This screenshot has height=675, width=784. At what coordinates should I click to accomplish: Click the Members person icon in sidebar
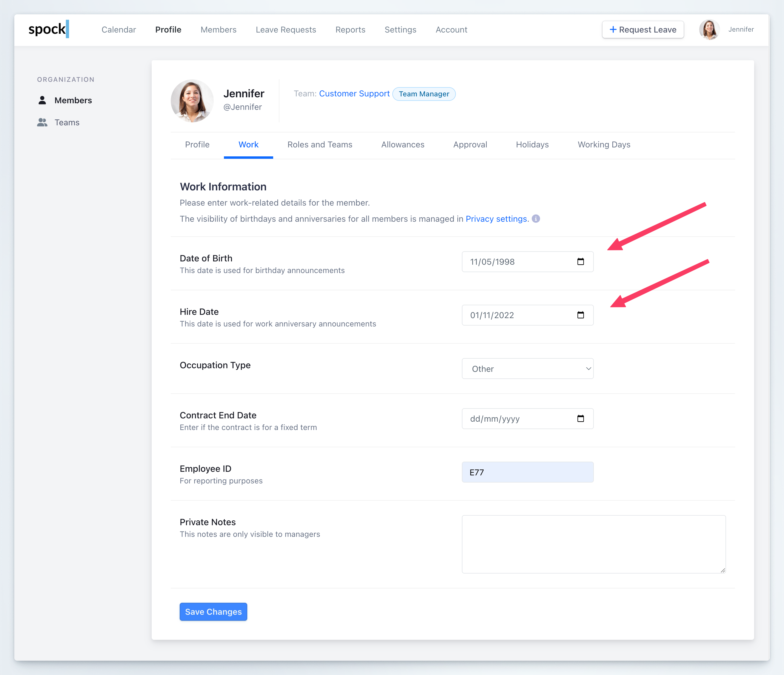[42, 100]
